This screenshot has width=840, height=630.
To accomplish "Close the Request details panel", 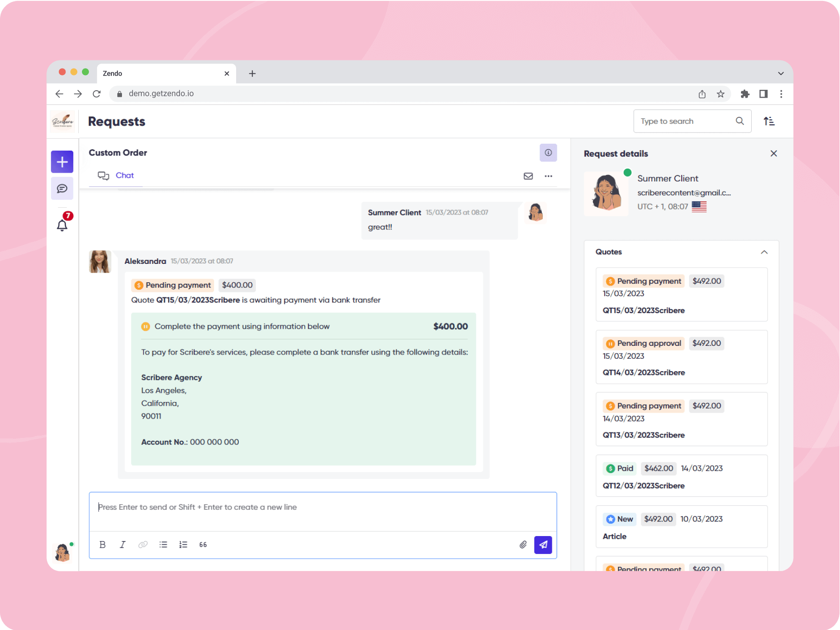I will [x=774, y=153].
